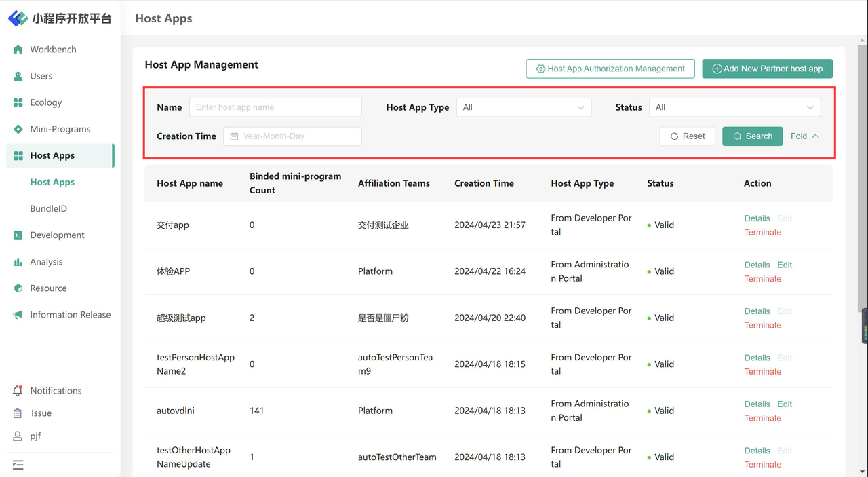Select the Host Apps submenu item
This screenshot has height=477, width=868.
[x=52, y=182]
